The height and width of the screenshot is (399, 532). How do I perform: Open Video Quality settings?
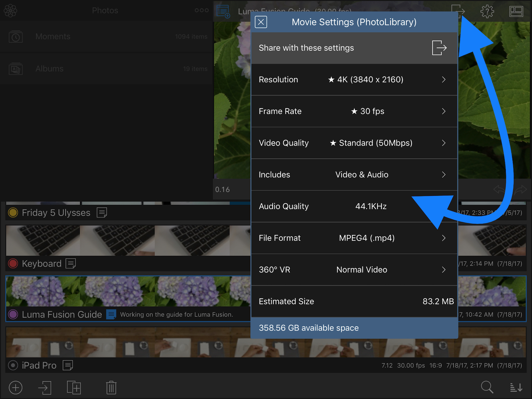[x=444, y=143]
